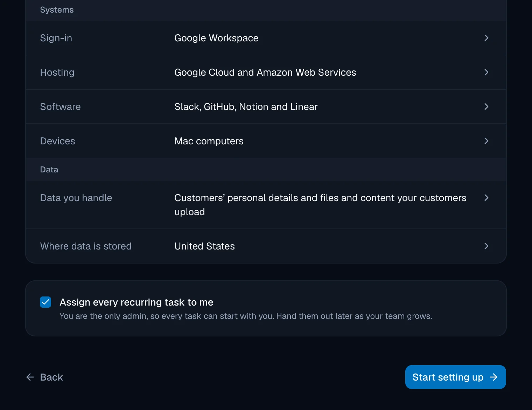Open the Sign-in row chevron
The width and height of the screenshot is (532, 410).
486,38
